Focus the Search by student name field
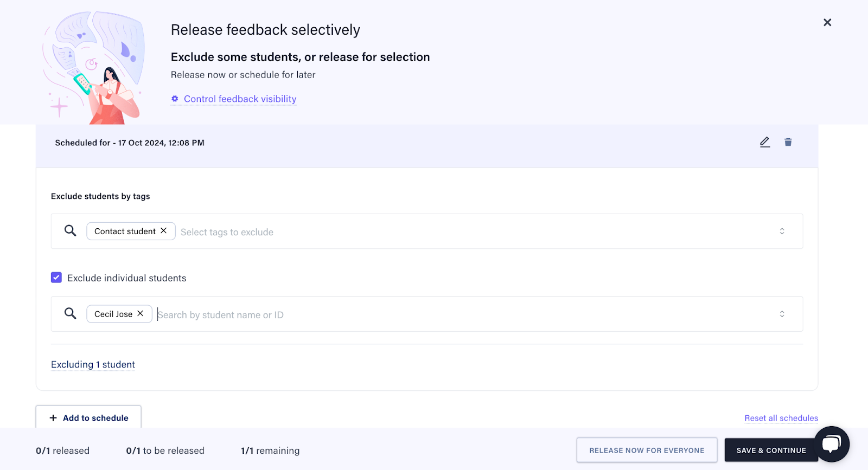 tap(464, 314)
